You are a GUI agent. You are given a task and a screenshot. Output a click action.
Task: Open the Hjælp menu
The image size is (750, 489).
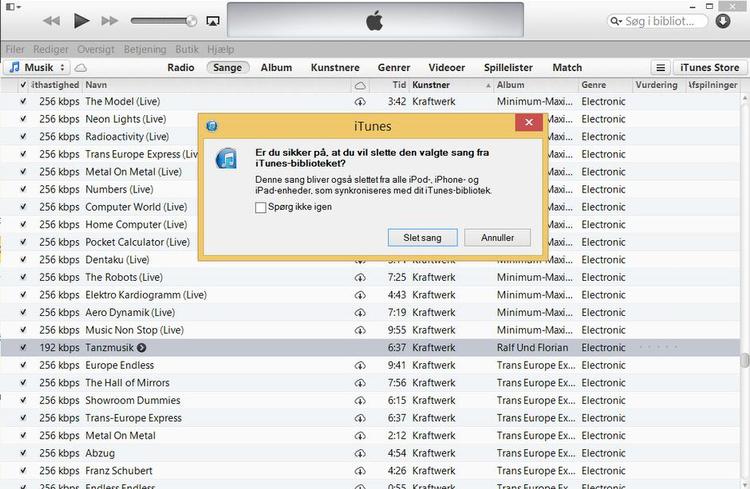[x=221, y=49]
